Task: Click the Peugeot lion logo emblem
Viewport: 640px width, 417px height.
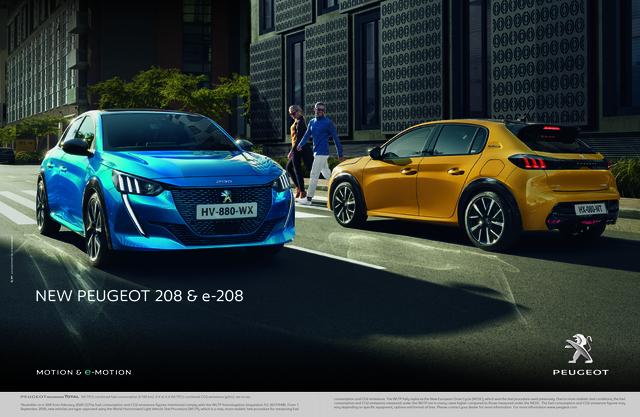Action: pos(578,349)
